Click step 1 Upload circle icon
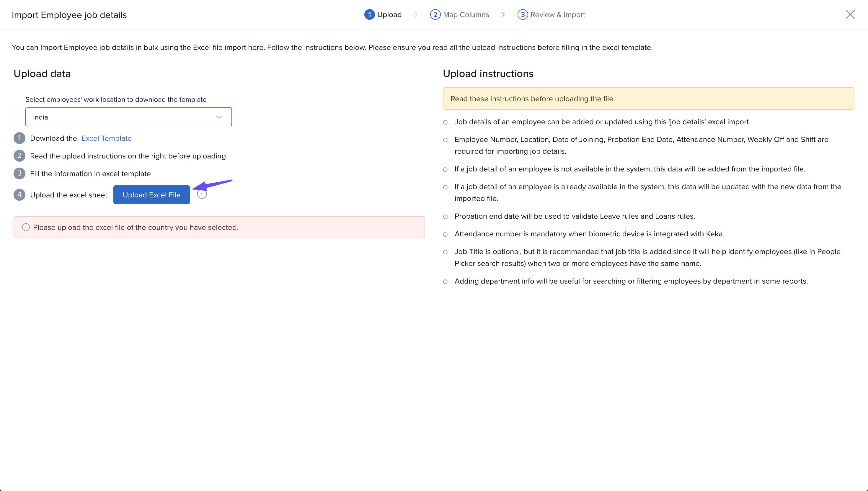868x491 pixels. (369, 14)
